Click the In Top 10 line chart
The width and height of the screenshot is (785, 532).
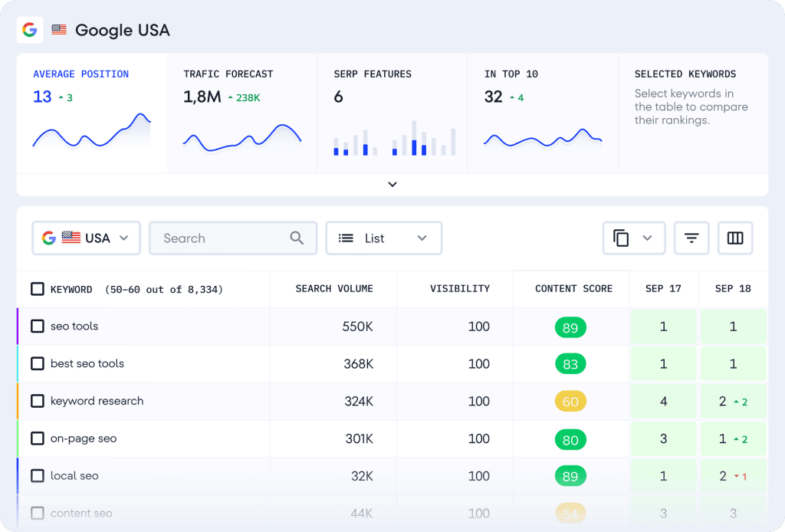[543, 138]
